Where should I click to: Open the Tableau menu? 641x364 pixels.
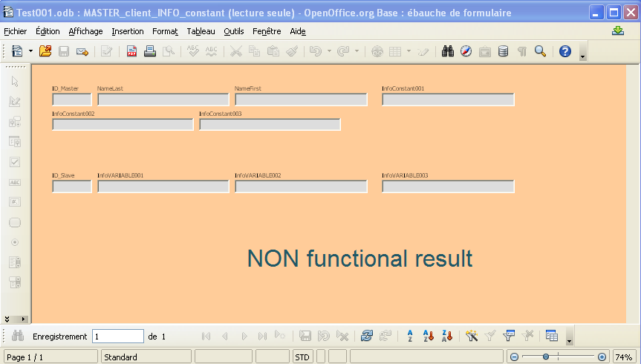click(201, 31)
